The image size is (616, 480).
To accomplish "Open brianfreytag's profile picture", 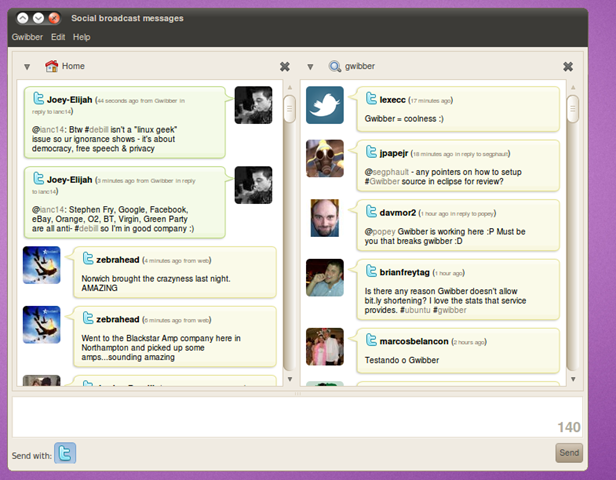I will (x=325, y=278).
